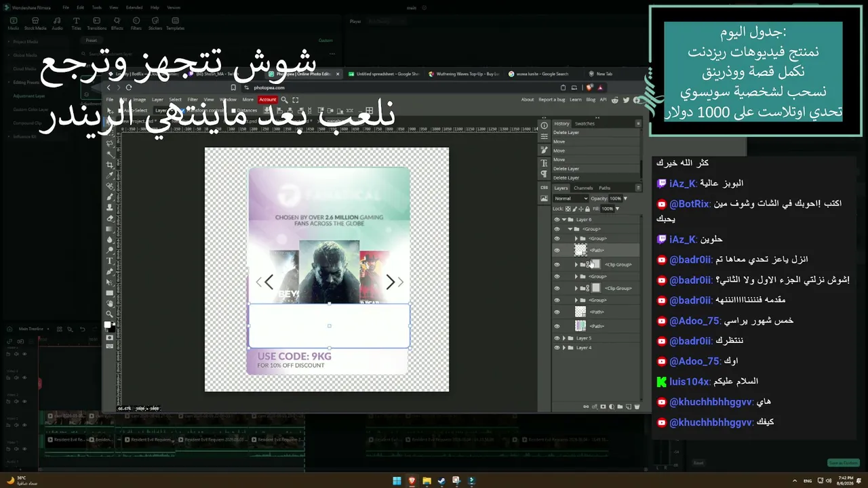Select the Zoom tool
The height and width of the screenshot is (488, 868).
[x=110, y=314]
